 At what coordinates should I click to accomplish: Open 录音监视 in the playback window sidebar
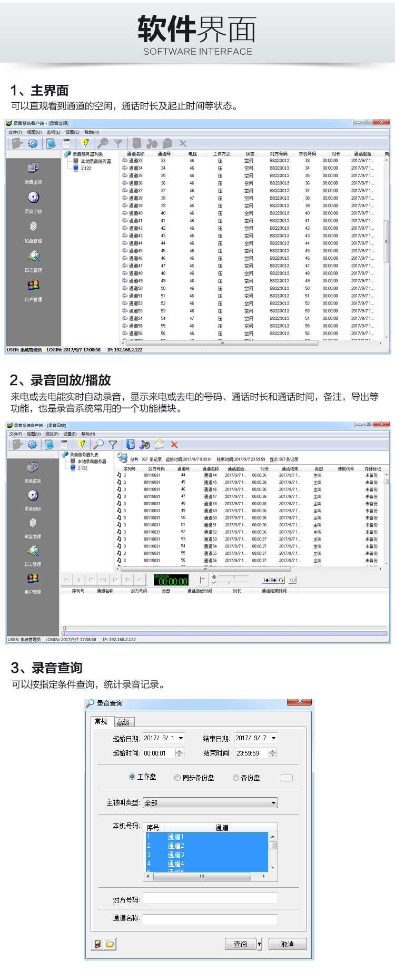[x=33, y=472]
